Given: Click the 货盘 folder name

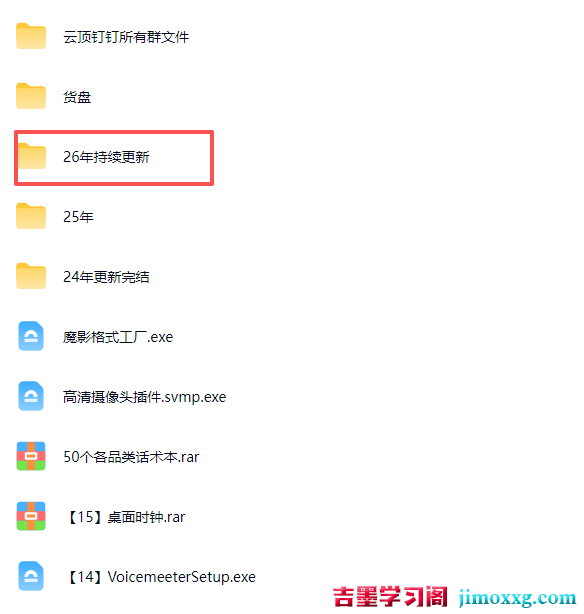Looking at the screenshot, I should pos(77,97).
